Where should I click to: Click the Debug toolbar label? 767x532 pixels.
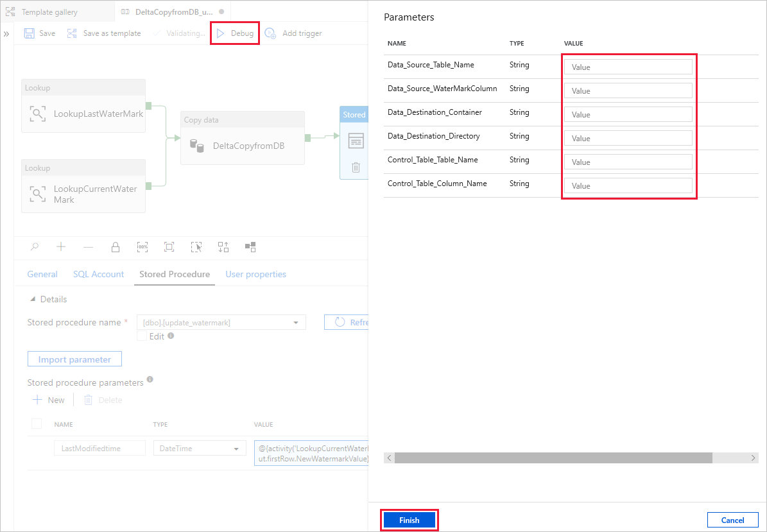coord(242,33)
